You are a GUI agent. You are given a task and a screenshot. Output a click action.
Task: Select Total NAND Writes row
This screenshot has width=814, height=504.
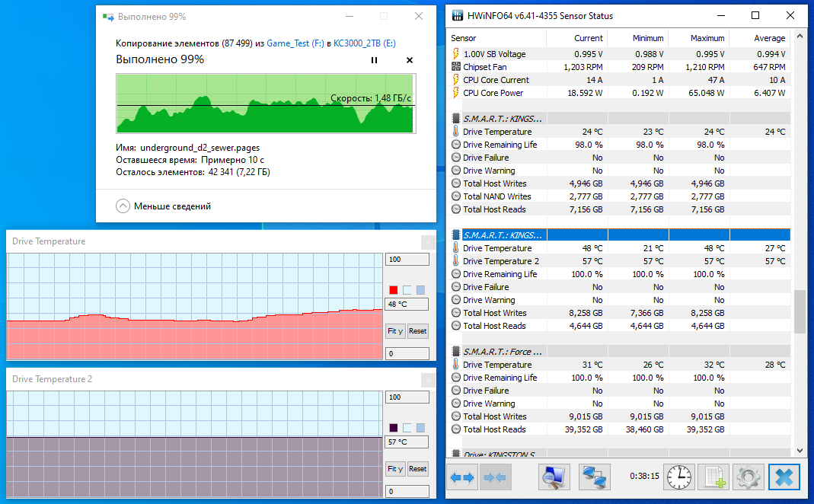pos(619,196)
